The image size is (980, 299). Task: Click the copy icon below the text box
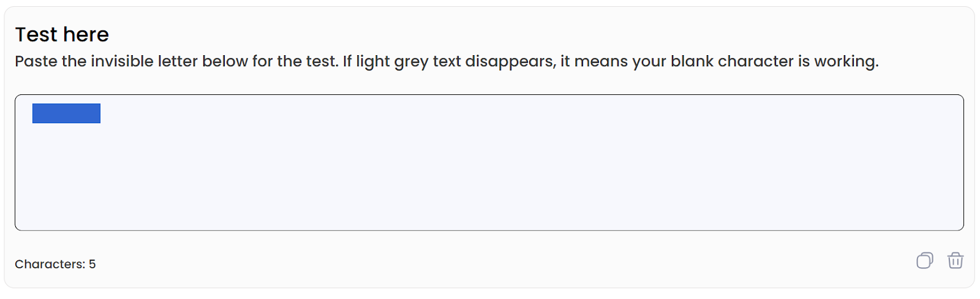pos(924,260)
